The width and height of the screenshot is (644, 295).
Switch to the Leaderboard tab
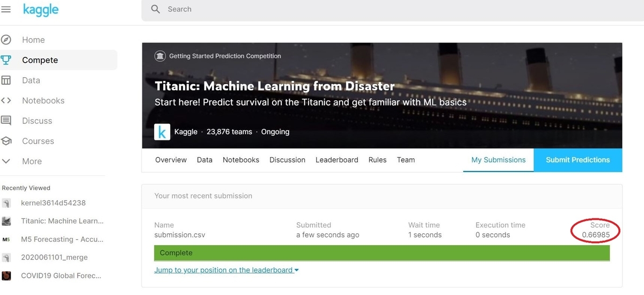coord(336,160)
